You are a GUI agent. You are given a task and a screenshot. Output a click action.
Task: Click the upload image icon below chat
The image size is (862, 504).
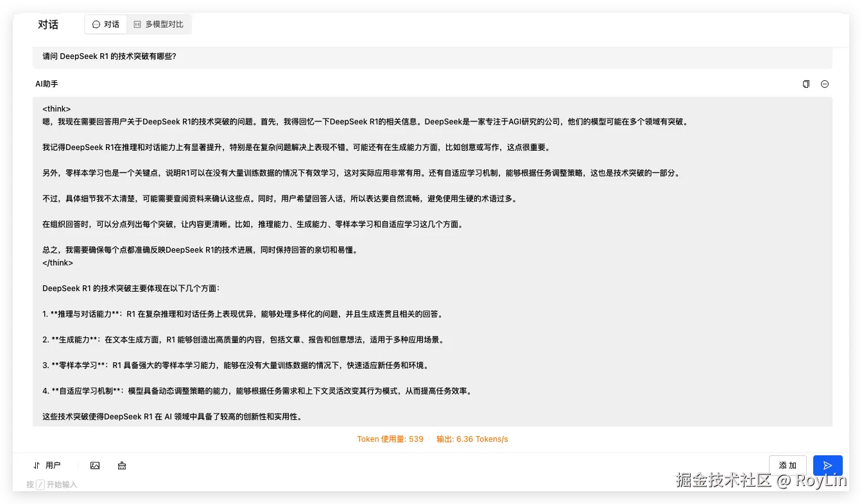pyautogui.click(x=95, y=466)
